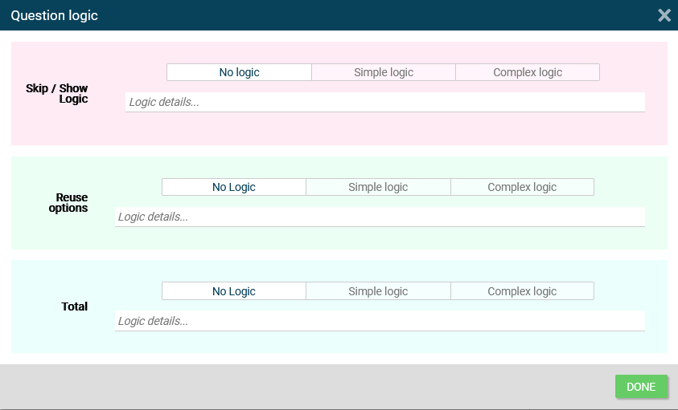Select No logic for Skip / Show Logic

tap(239, 72)
